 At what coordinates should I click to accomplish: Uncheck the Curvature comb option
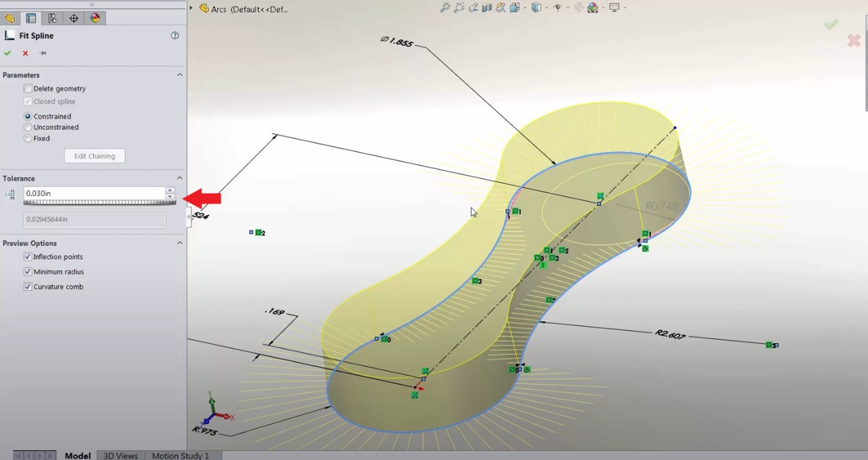tap(28, 287)
